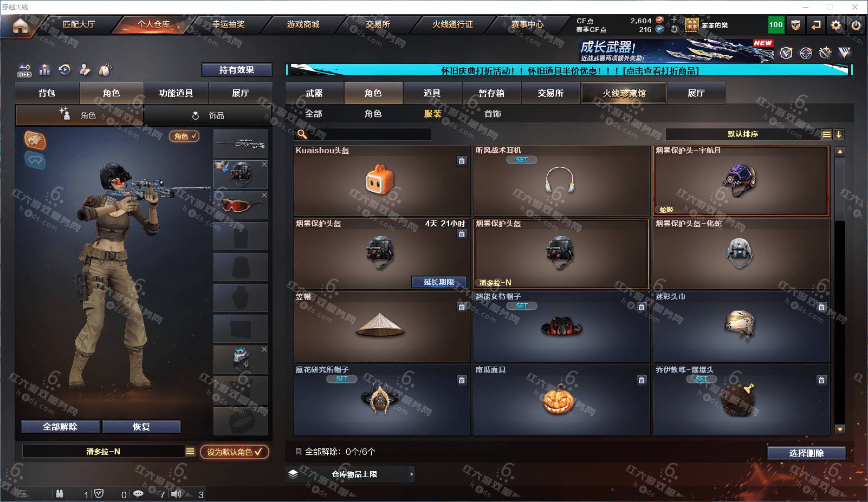Delete the Kuaishou头盔 item via trash icon
Image resolution: width=868 pixels, height=502 pixels.
click(x=462, y=160)
